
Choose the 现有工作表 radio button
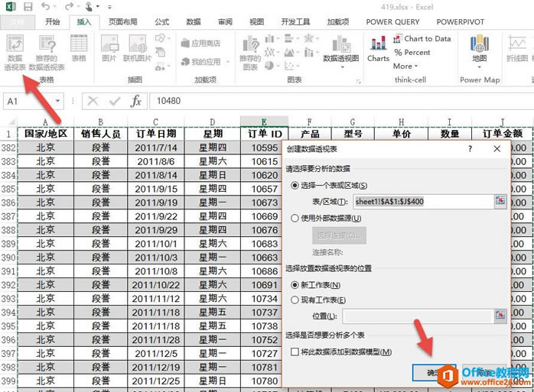[295, 300]
